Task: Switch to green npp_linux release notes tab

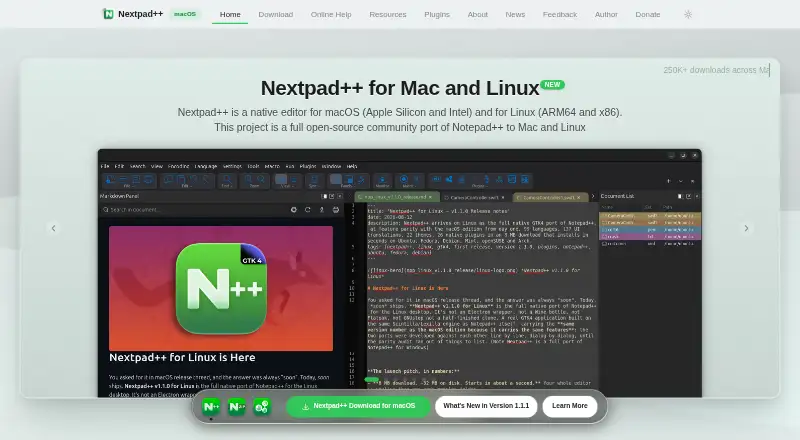Action: point(395,197)
